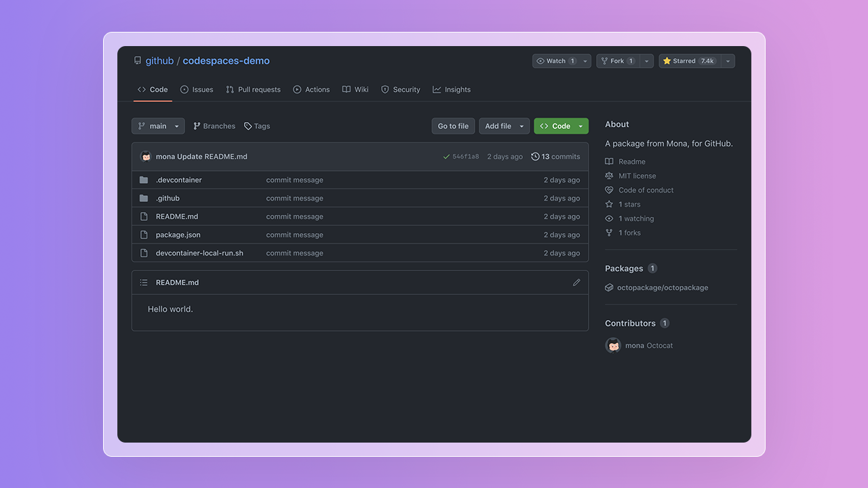The width and height of the screenshot is (868, 488).
Task: Open the 13 commits history link
Action: click(555, 157)
